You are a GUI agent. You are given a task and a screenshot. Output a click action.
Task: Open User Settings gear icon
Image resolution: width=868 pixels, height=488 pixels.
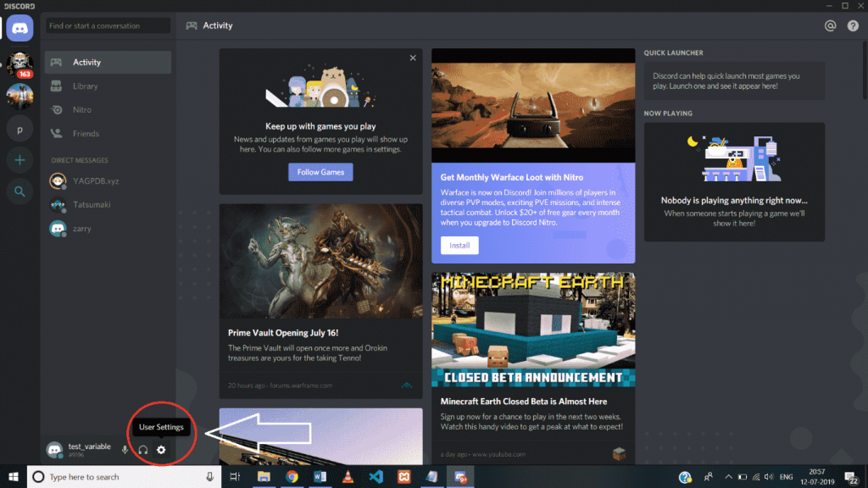click(x=161, y=450)
